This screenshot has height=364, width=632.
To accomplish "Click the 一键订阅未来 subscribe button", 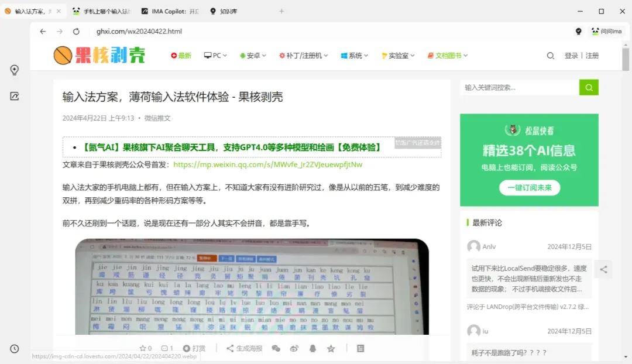I will tap(528, 188).
